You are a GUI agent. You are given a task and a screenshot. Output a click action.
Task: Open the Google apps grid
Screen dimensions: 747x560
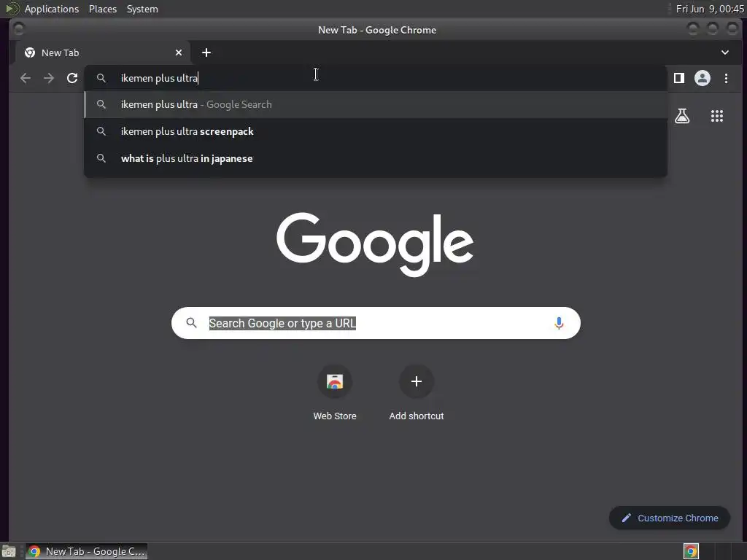click(717, 116)
